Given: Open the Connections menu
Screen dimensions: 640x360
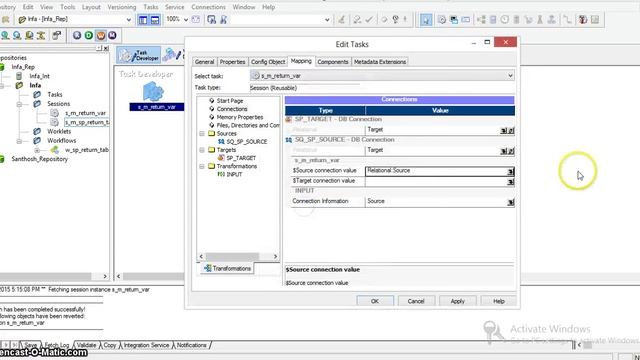Looking at the screenshot, I should pyautogui.click(x=208, y=7).
